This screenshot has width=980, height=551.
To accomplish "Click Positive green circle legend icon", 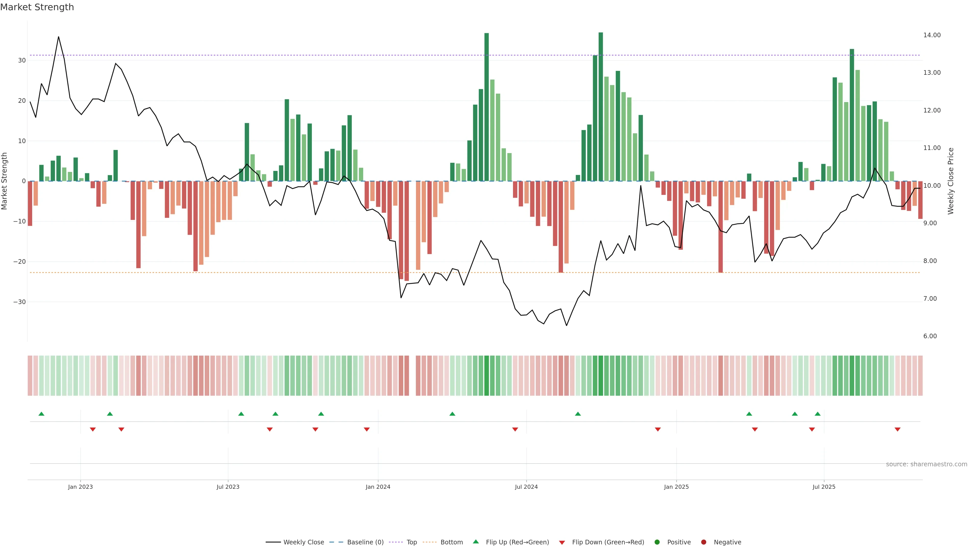I will pos(657,542).
